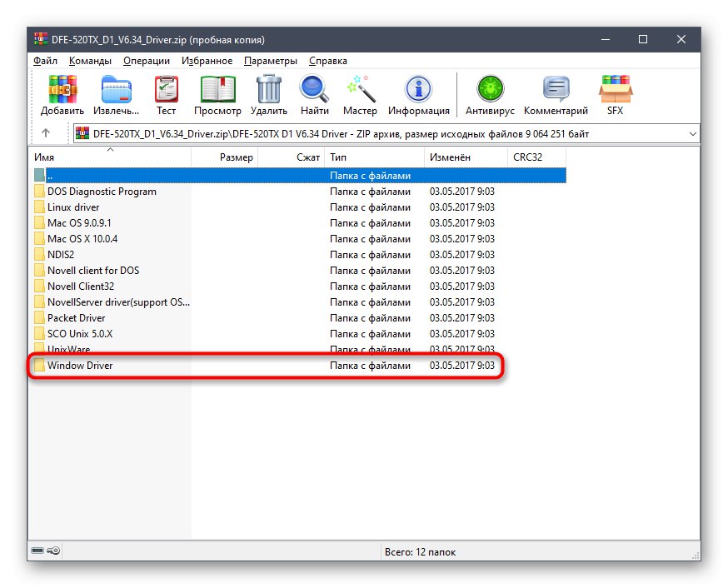Select the NovellServer driver folder
This screenshot has width=728, height=588.
click(118, 302)
